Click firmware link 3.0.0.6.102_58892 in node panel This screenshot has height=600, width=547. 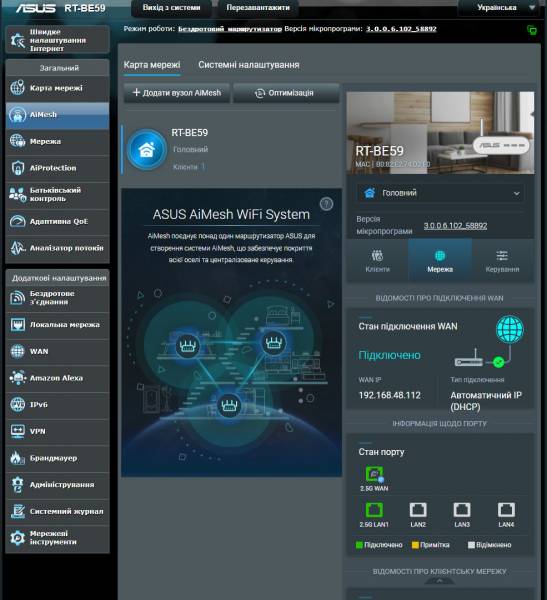click(455, 226)
